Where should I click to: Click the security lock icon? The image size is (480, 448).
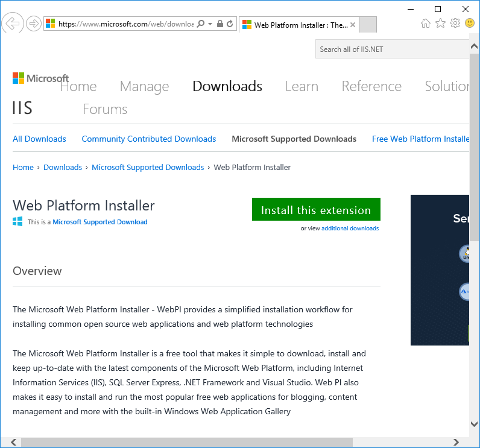click(219, 24)
